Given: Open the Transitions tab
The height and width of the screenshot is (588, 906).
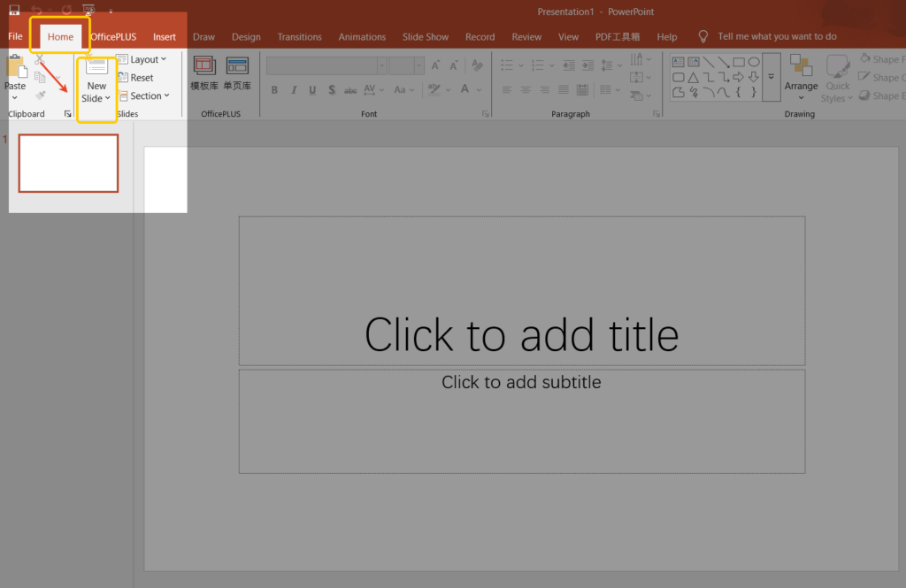Looking at the screenshot, I should pyautogui.click(x=299, y=37).
